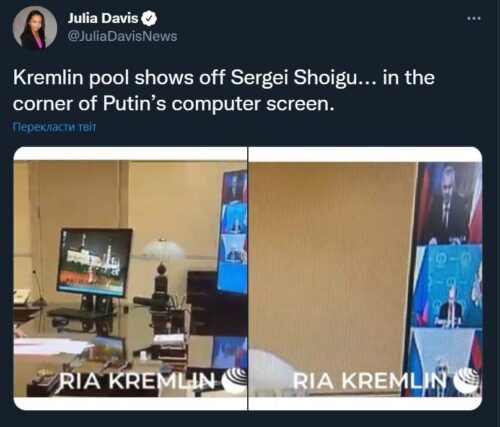This screenshot has width=500, height=427.
Task: Click the RIA globe logo on left photo
Action: click(x=235, y=380)
